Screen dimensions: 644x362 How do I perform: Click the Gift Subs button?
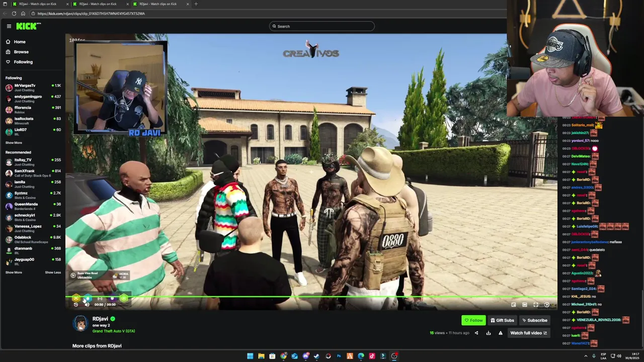(502, 320)
